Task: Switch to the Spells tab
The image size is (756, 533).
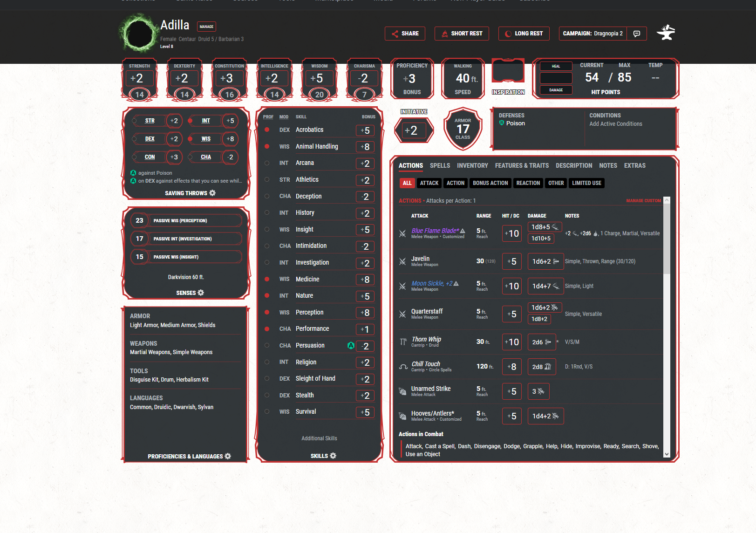Action: tap(440, 165)
